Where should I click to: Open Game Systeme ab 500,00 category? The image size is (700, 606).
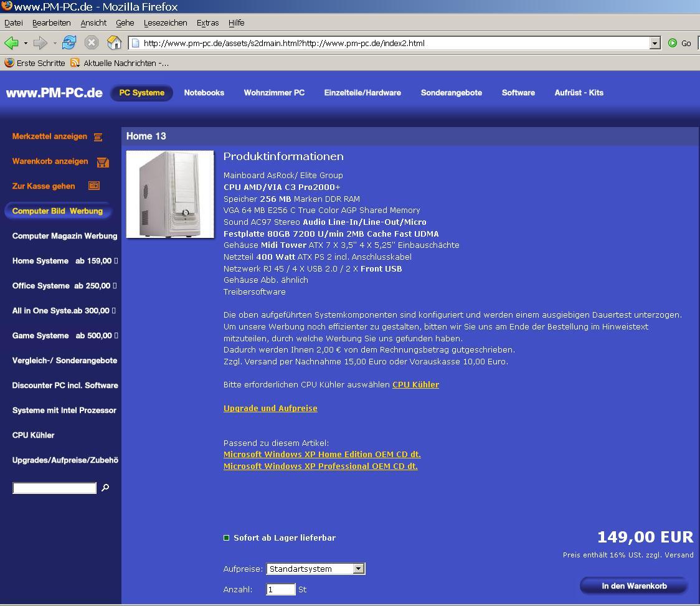pyautogui.click(x=65, y=336)
